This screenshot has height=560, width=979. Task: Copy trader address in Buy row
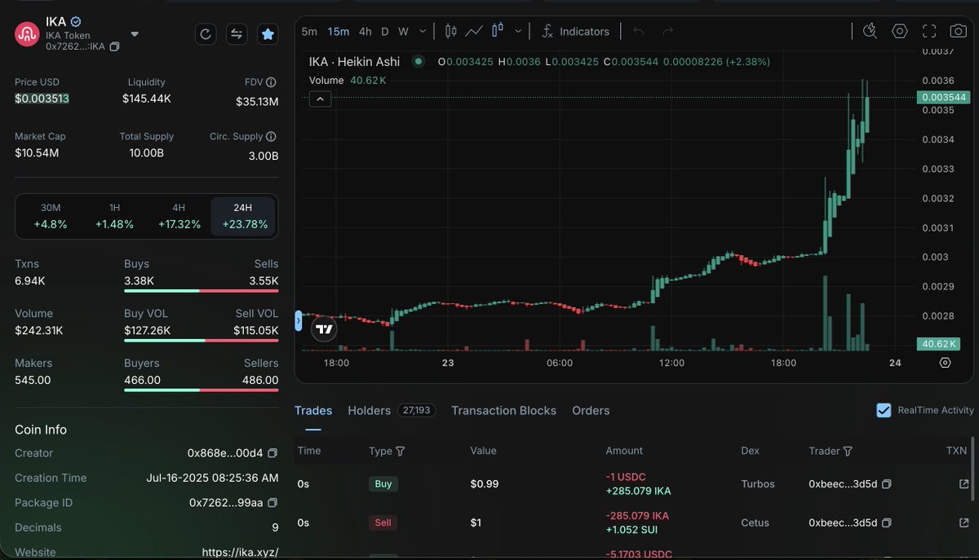click(x=887, y=484)
